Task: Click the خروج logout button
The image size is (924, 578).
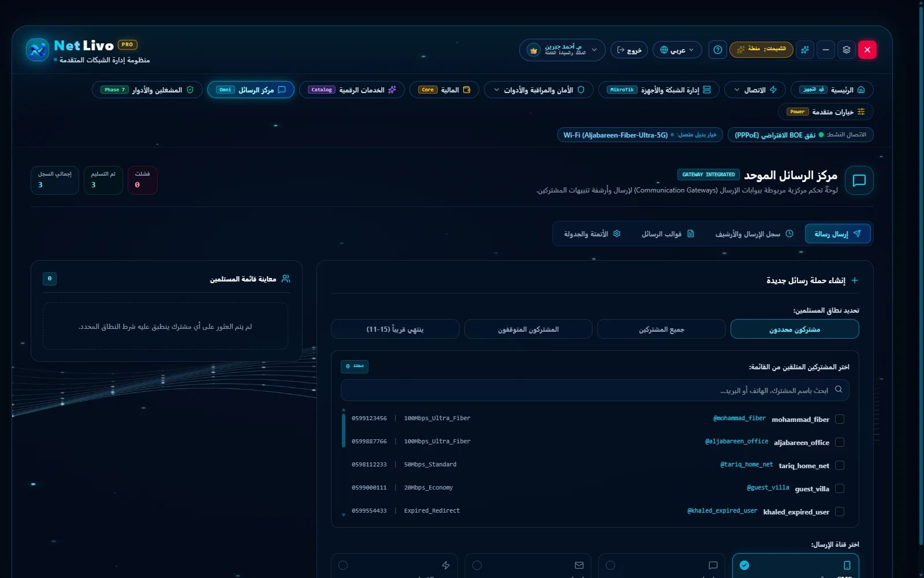Action: 629,50
